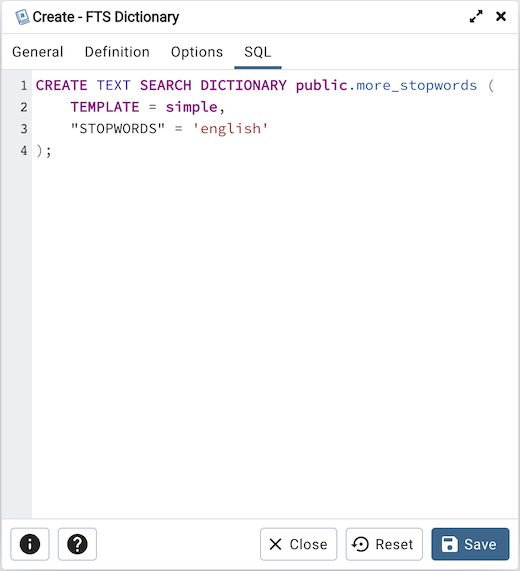This screenshot has height=571, width=520.
Task: Open the info (i) button
Action: coord(30,544)
